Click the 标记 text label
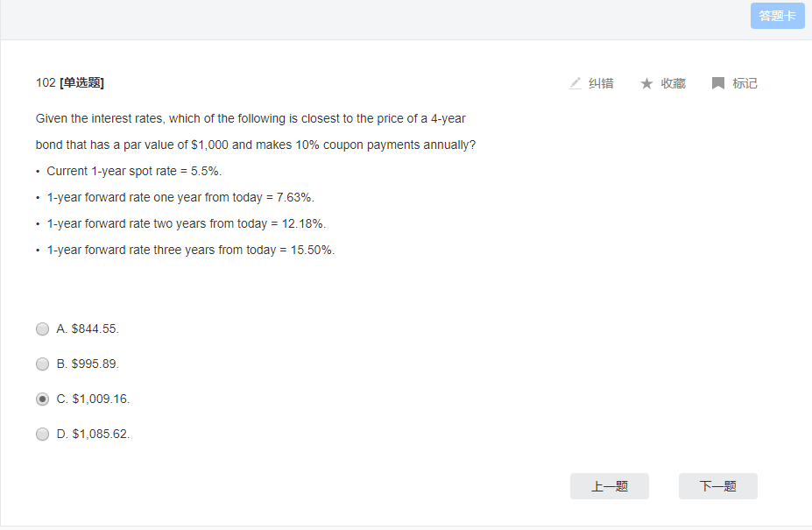 (745, 83)
